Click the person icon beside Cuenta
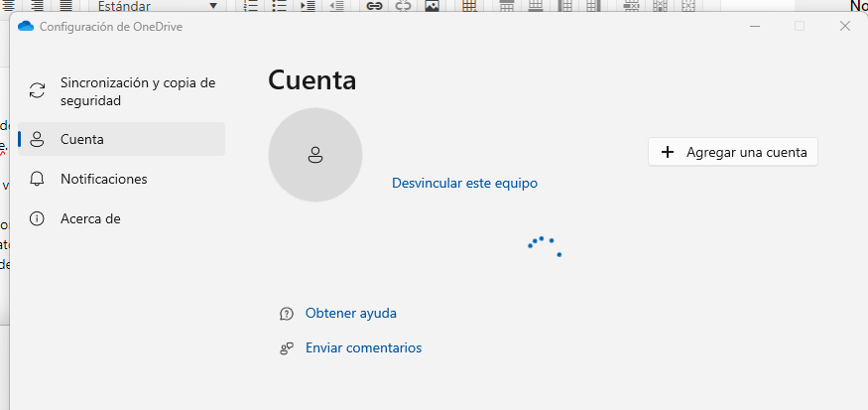The image size is (868, 410). click(37, 139)
